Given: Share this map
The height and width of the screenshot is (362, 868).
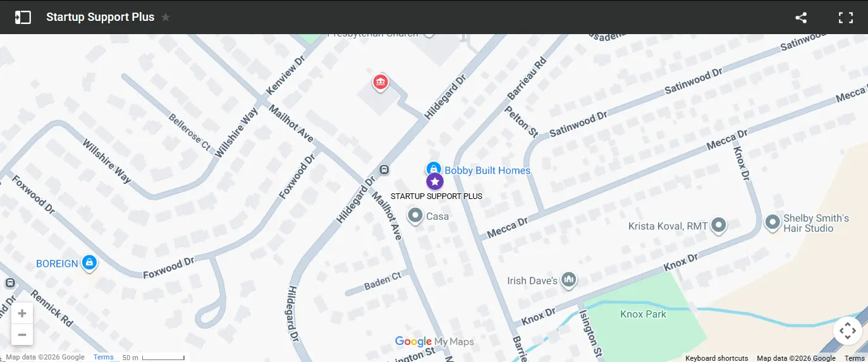Looking at the screenshot, I should (x=801, y=18).
